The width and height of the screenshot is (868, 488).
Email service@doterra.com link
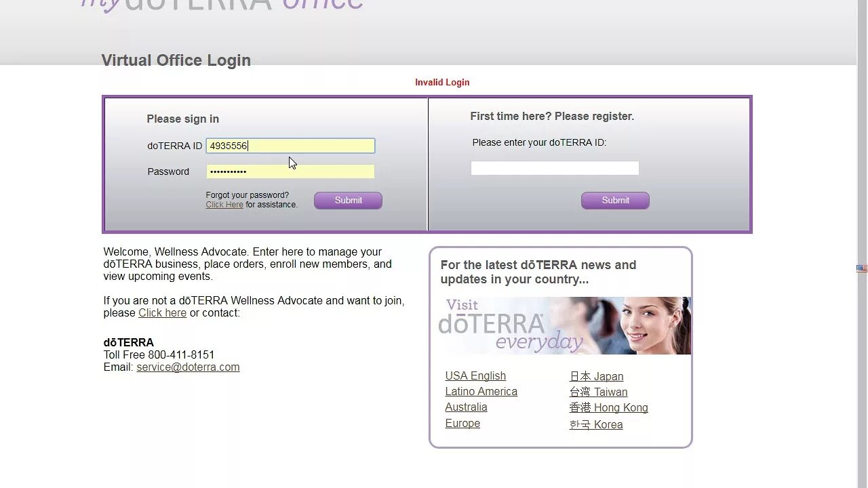tap(188, 367)
